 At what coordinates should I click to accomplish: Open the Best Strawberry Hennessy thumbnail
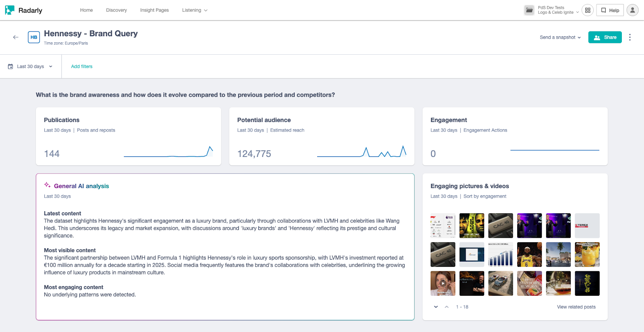[x=529, y=283]
